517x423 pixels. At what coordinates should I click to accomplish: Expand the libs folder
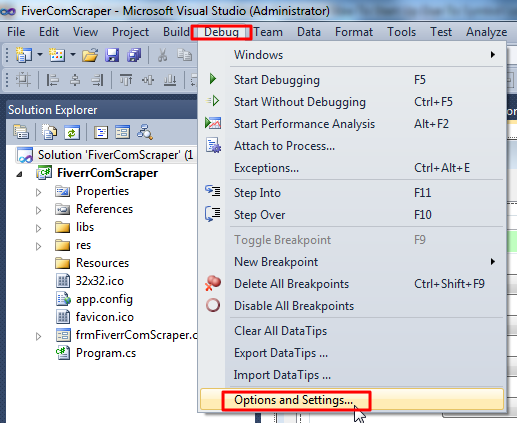pos(39,228)
